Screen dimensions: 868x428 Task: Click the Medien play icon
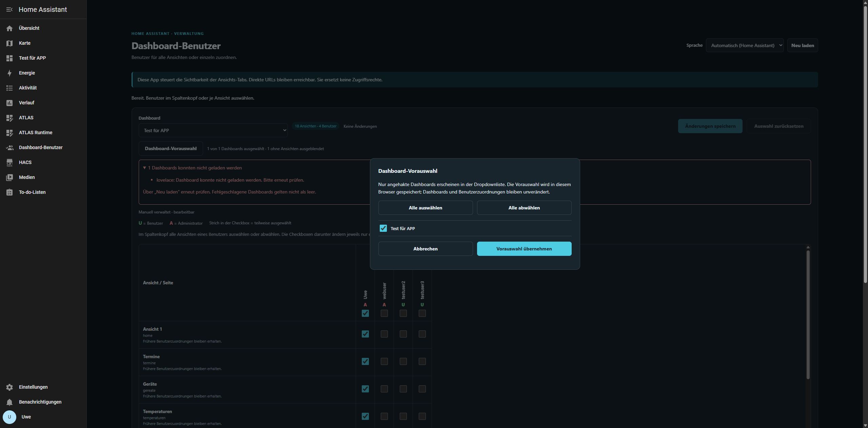[9, 177]
